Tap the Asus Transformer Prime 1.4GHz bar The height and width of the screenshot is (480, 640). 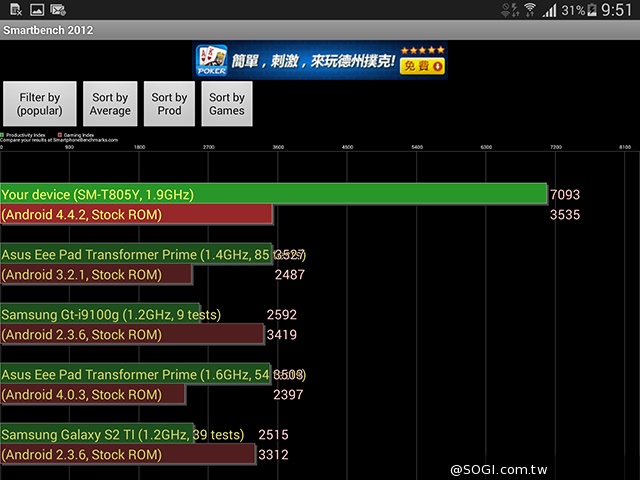[x=137, y=254]
